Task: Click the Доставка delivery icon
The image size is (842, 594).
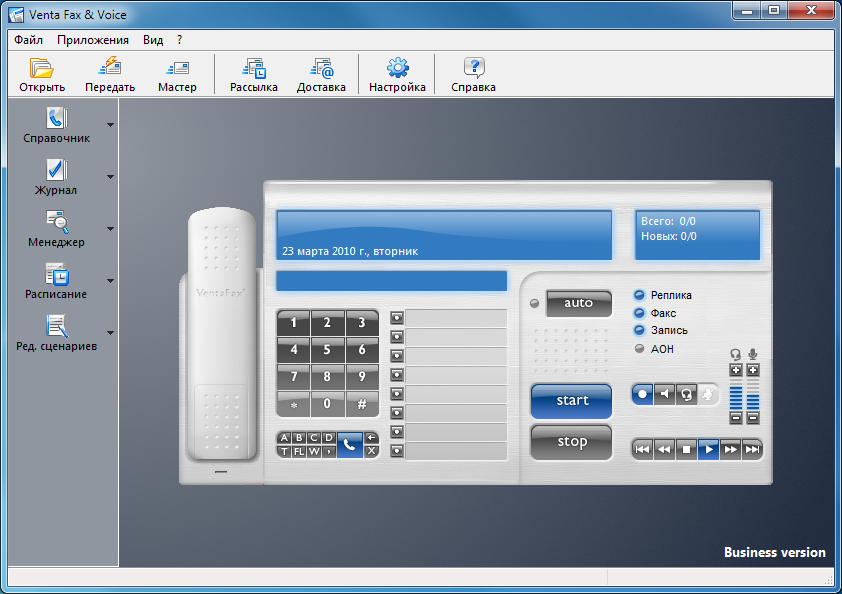Action: click(x=321, y=68)
